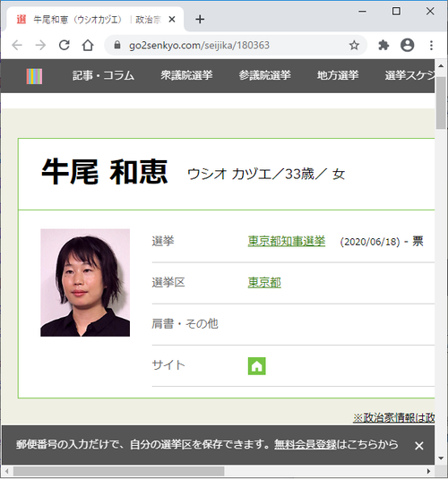This screenshot has width=448, height=479.
Task: Click the name heading 牛尾 和恵
Action: 105,172
